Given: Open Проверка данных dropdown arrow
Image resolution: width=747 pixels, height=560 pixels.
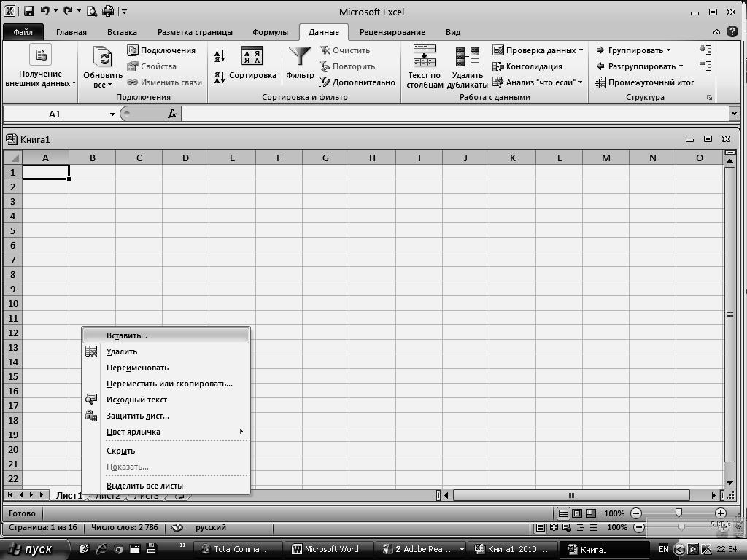Looking at the screenshot, I should pyautogui.click(x=581, y=50).
